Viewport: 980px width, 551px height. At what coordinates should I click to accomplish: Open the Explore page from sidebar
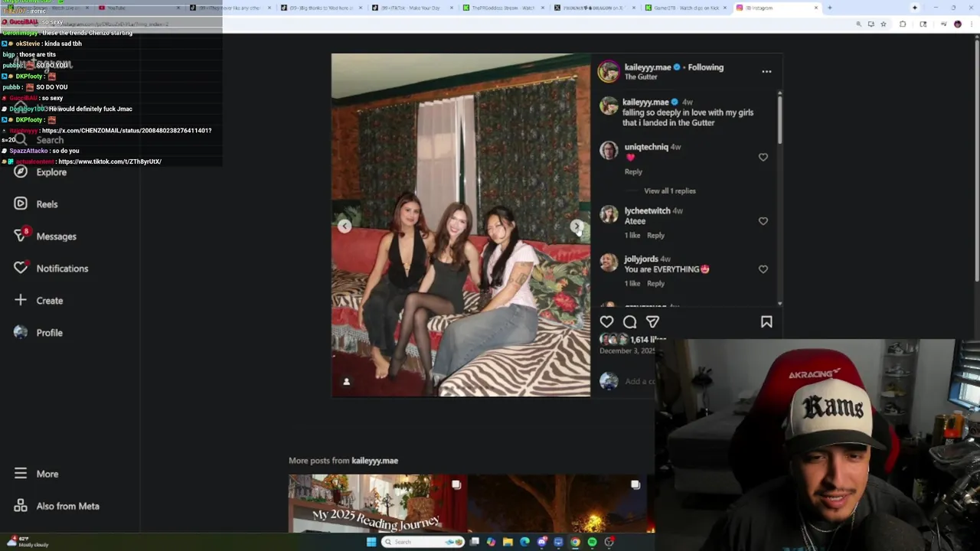point(41,172)
